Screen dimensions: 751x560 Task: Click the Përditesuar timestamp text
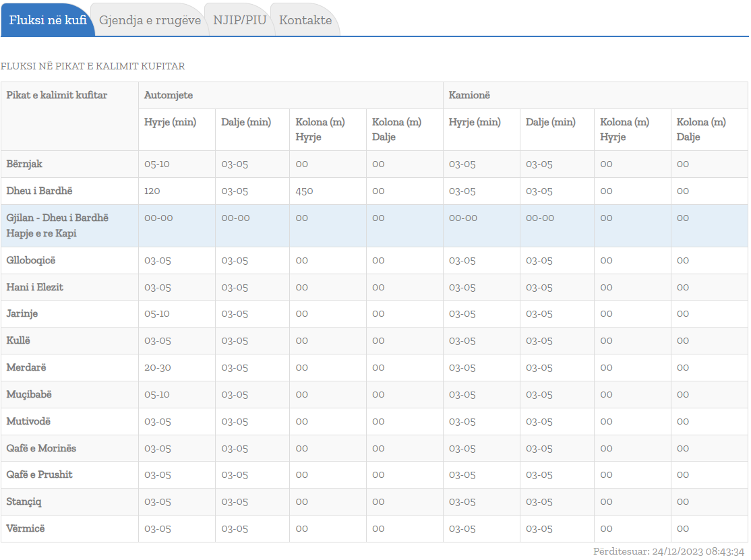click(668, 551)
